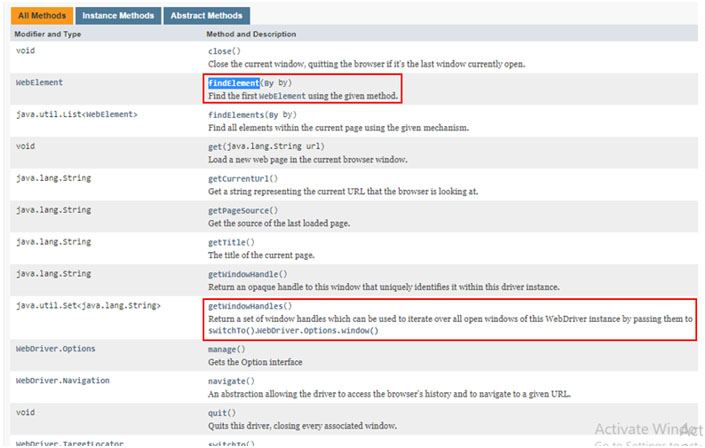
Task: Click the WebDriver.Navigation return type link
Action: pyautogui.click(x=63, y=381)
